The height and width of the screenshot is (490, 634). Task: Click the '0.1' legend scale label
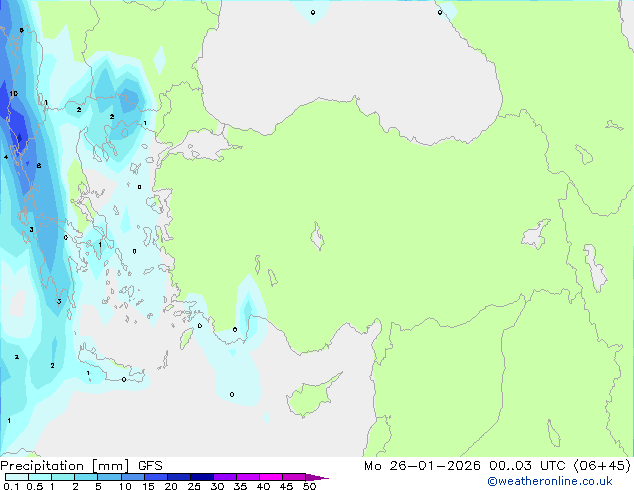pos(11,486)
